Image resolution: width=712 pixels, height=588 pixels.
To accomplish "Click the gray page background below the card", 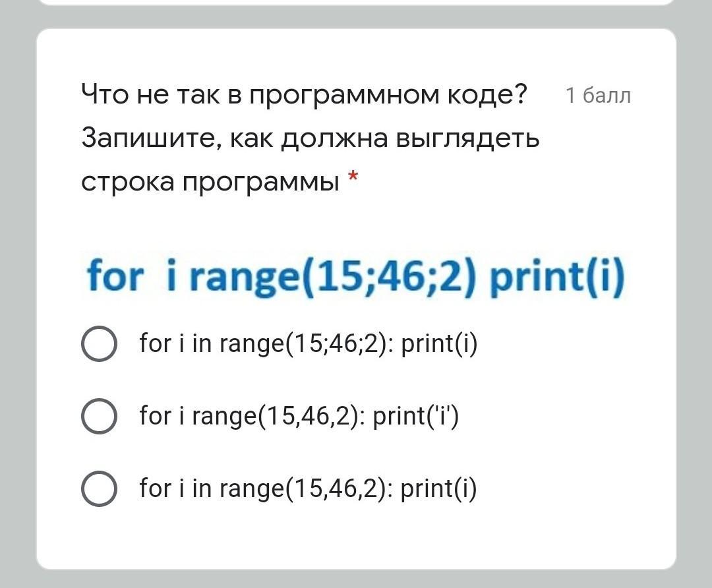I will (356, 579).
